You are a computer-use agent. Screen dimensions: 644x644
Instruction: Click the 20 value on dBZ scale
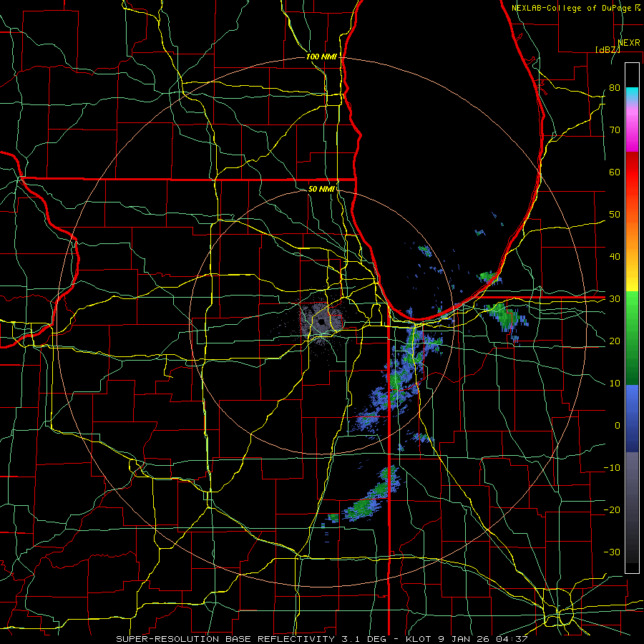(615, 341)
